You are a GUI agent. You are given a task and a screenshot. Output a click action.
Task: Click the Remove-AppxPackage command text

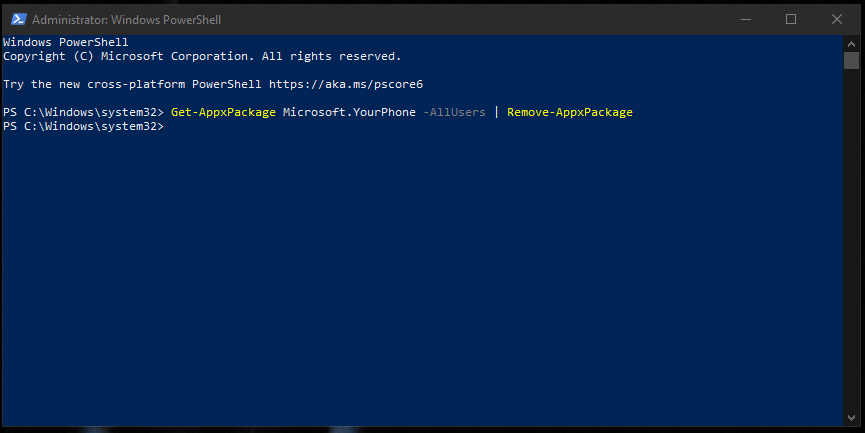tap(570, 112)
